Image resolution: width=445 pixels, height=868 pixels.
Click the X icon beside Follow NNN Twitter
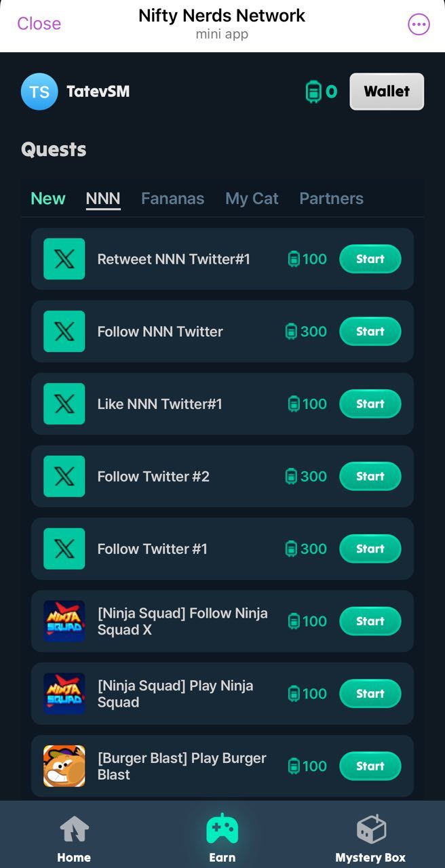point(64,332)
